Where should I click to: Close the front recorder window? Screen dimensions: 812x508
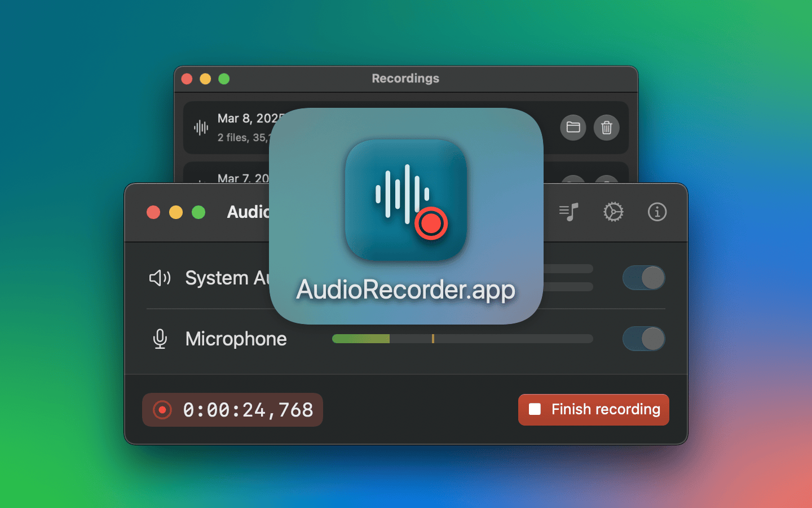[153, 212]
